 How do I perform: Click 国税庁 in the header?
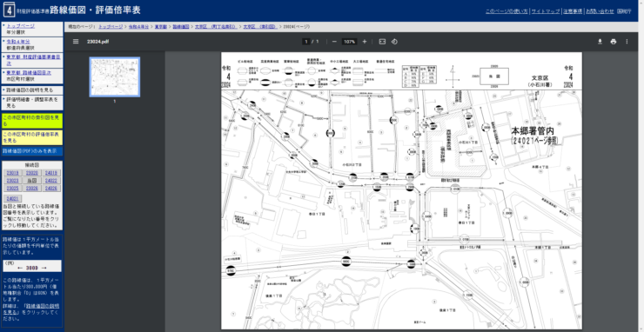[x=624, y=11]
